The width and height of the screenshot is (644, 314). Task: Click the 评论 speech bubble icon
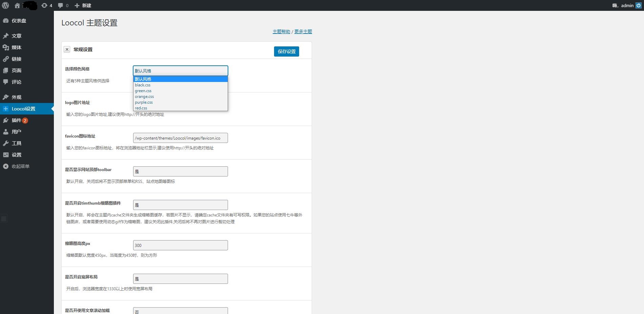[6, 82]
